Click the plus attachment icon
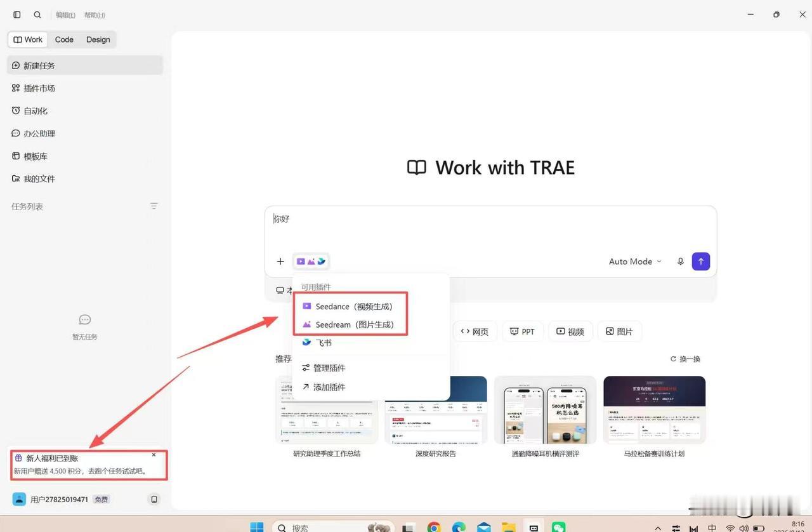The width and height of the screenshot is (812, 532). point(280,262)
